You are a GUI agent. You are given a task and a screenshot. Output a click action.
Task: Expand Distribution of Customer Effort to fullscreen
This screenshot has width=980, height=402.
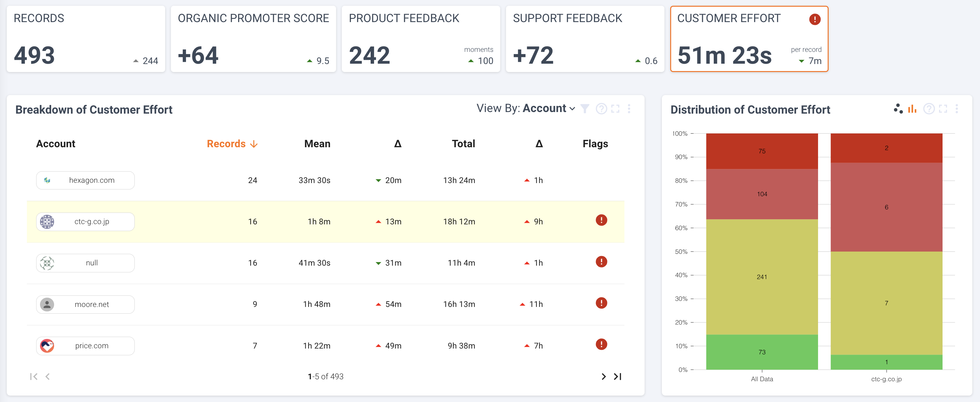[x=943, y=109]
